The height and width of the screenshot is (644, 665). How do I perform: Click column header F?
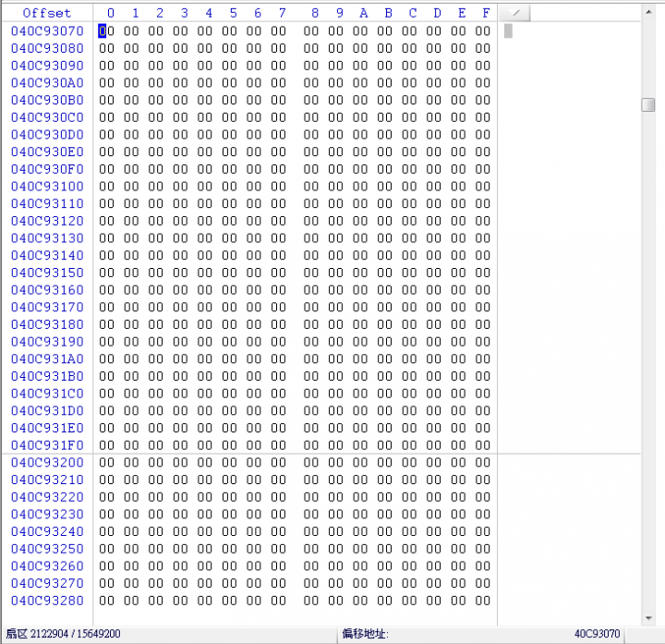[486, 13]
